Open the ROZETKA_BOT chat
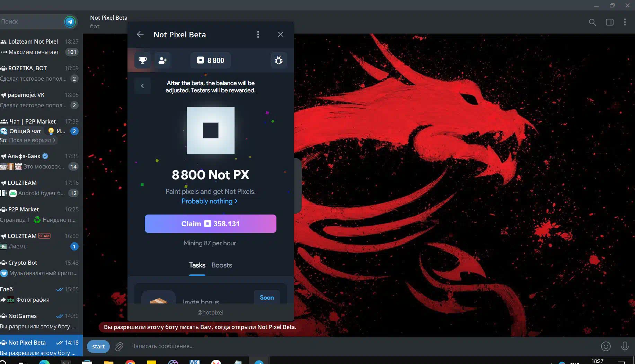 [x=41, y=73]
